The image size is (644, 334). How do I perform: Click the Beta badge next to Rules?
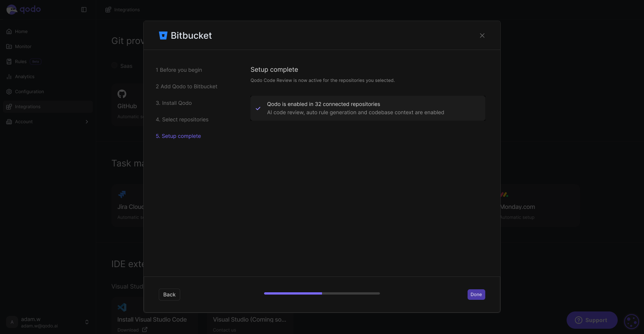pos(36,62)
